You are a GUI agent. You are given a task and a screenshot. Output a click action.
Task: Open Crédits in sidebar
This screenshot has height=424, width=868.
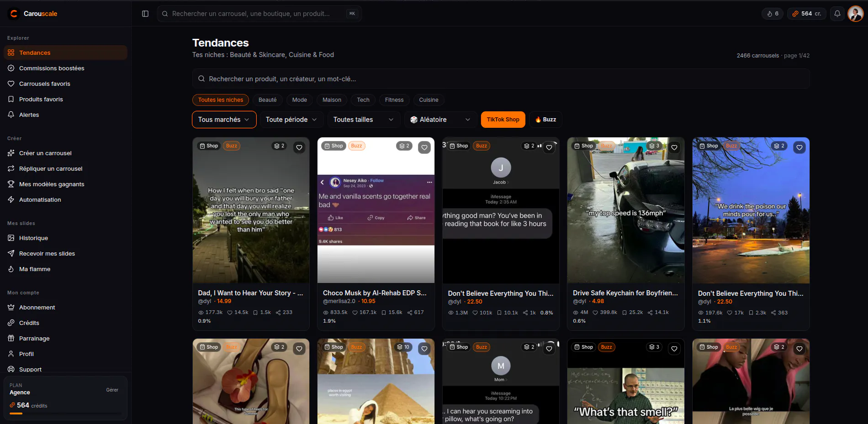pyautogui.click(x=65, y=323)
